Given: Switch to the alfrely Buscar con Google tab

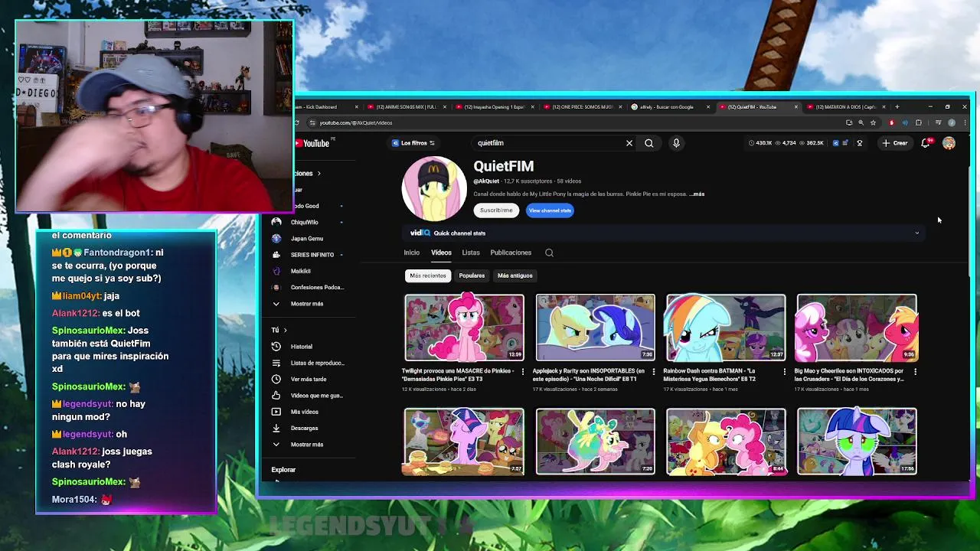Looking at the screenshot, I should pyautogui.click(x=668, y=107).
